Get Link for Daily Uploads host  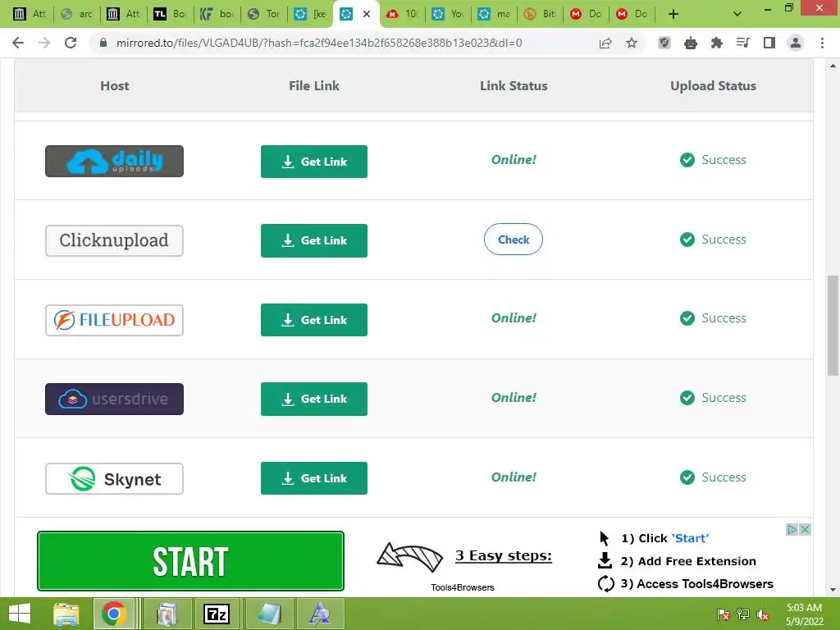click(314, 162)
